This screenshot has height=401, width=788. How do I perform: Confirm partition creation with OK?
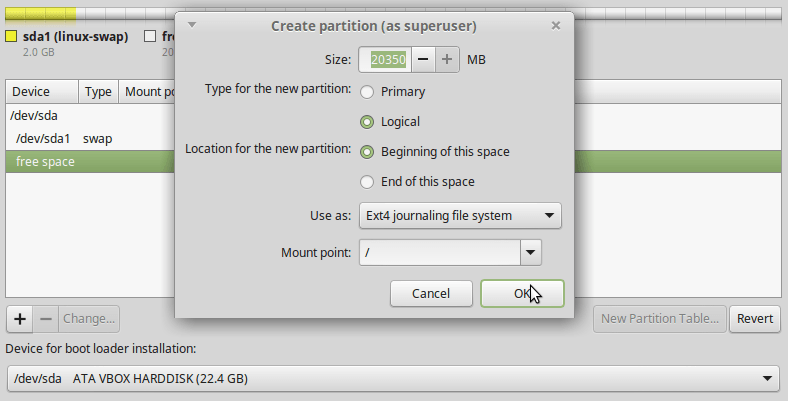pyautogui.click(x=522, y=293)
